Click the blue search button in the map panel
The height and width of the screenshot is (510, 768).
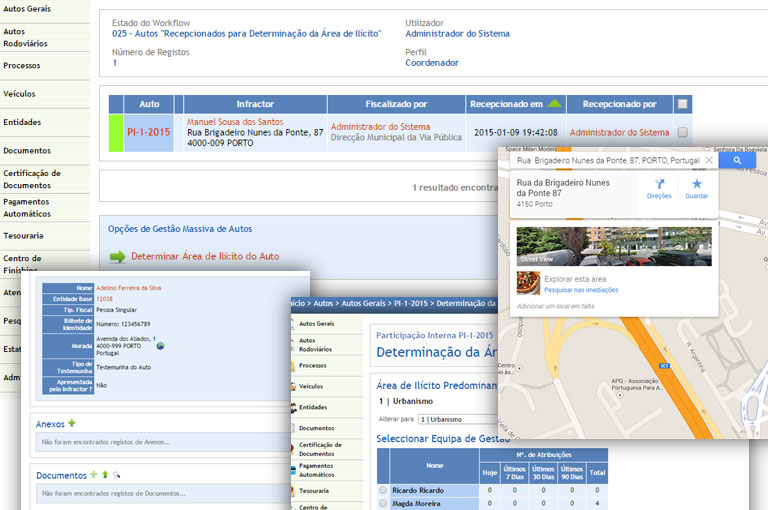point(737,160)
